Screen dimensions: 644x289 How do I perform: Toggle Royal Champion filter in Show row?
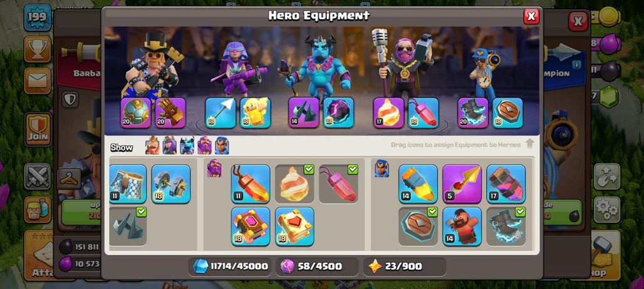222,146
